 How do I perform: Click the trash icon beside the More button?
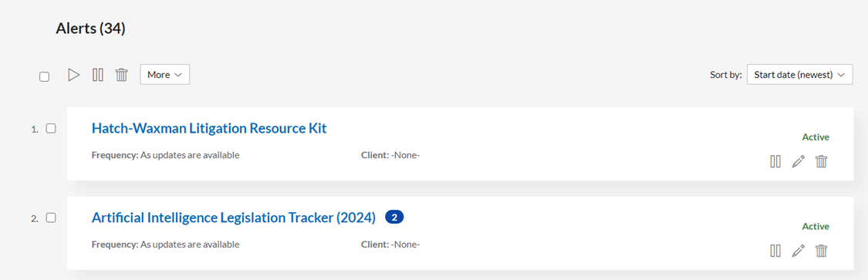tap(122, 75)
